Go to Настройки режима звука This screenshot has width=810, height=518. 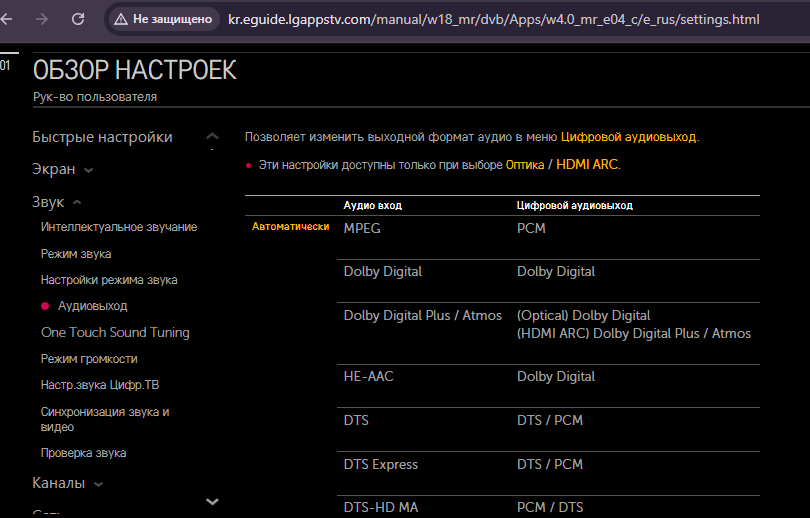[x=109, y=280]
